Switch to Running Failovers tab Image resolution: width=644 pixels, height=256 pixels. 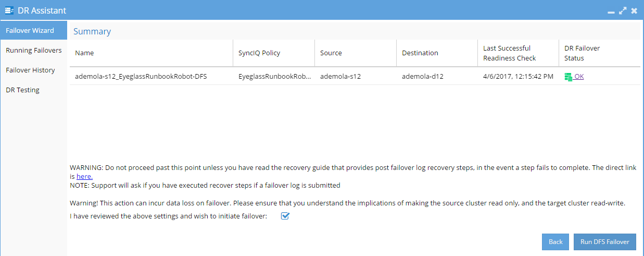pyautogui.click(x=34, y=51)
